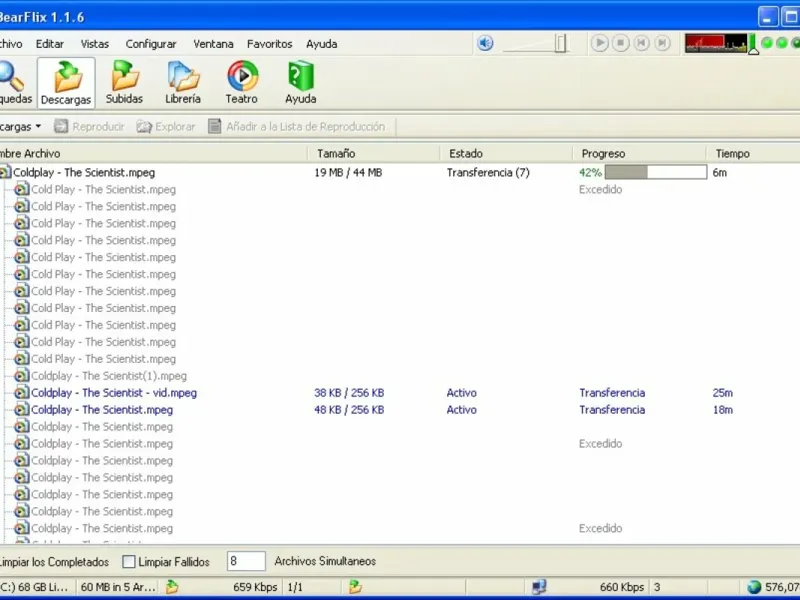Click file icon of Coldplay - The Scientist - vid.mpeg
The width and height of the screenshot is (800, 600).
click(21, 393)
